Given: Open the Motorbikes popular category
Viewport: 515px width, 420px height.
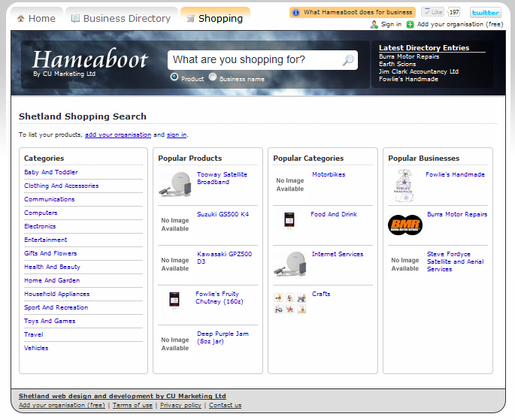Looking at the screenshot, I should (x=329, y=174).
